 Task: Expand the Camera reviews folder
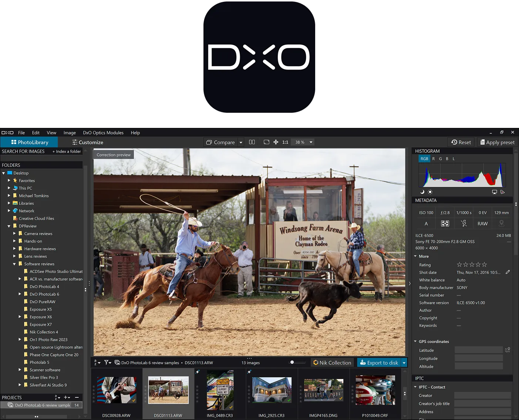coord(14,233)
